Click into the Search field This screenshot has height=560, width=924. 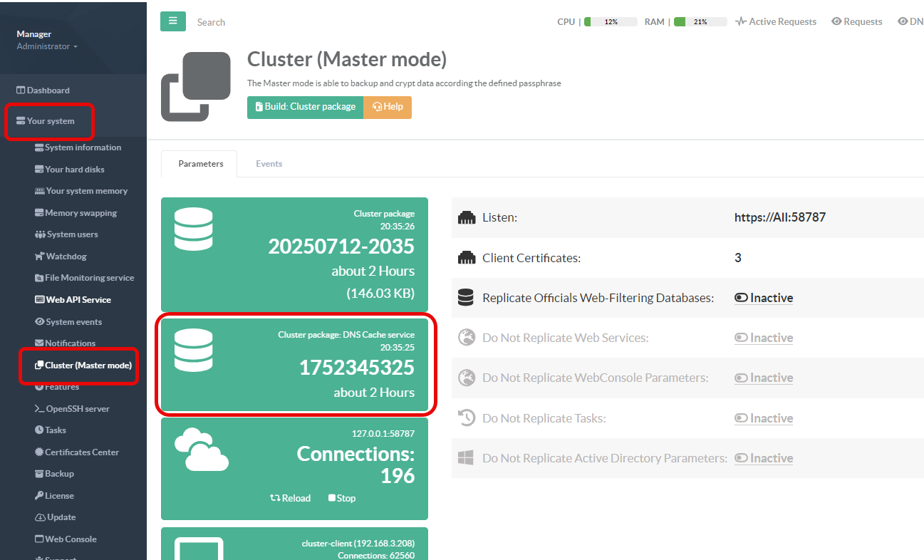(x=285, y=22)
